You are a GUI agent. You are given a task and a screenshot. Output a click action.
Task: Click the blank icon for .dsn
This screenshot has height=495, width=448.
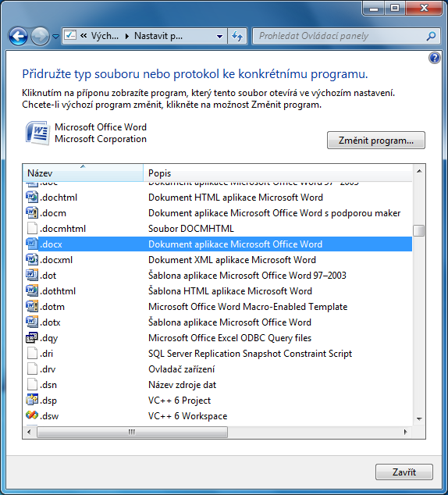click(32, 385)
